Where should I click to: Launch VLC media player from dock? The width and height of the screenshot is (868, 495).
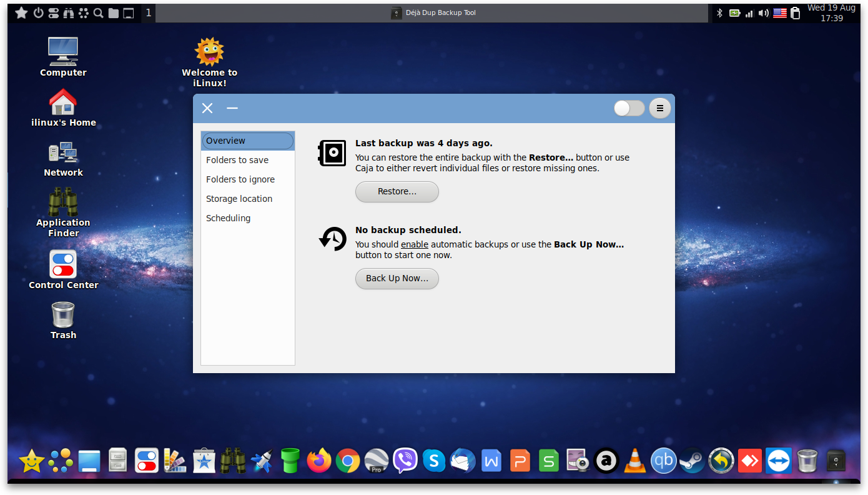[635, 461]
